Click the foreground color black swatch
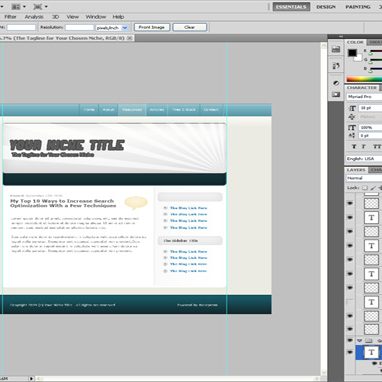 352,53
